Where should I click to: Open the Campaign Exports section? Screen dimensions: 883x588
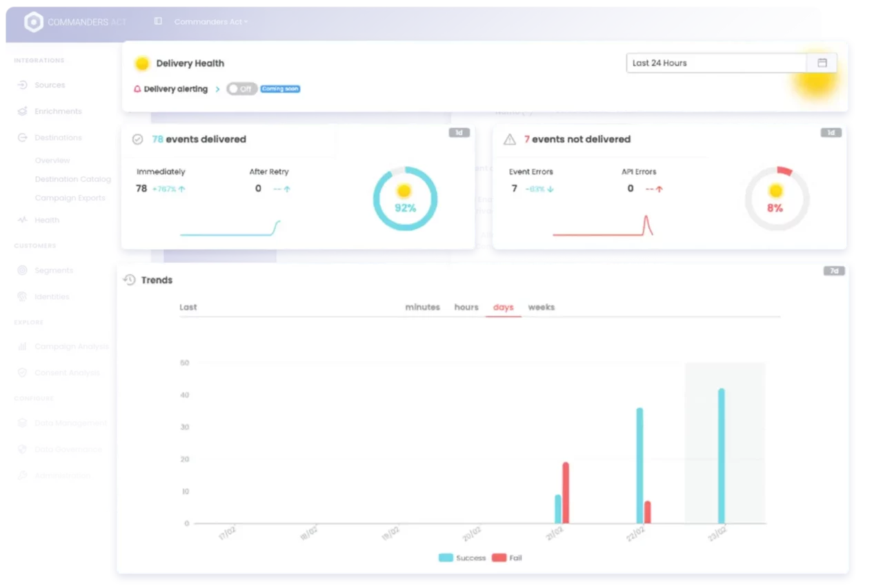(x=70, y=197)
